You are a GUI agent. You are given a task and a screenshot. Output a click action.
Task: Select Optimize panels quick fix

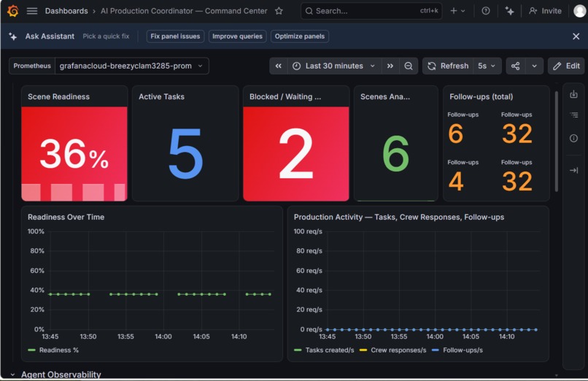click(300, 36)
